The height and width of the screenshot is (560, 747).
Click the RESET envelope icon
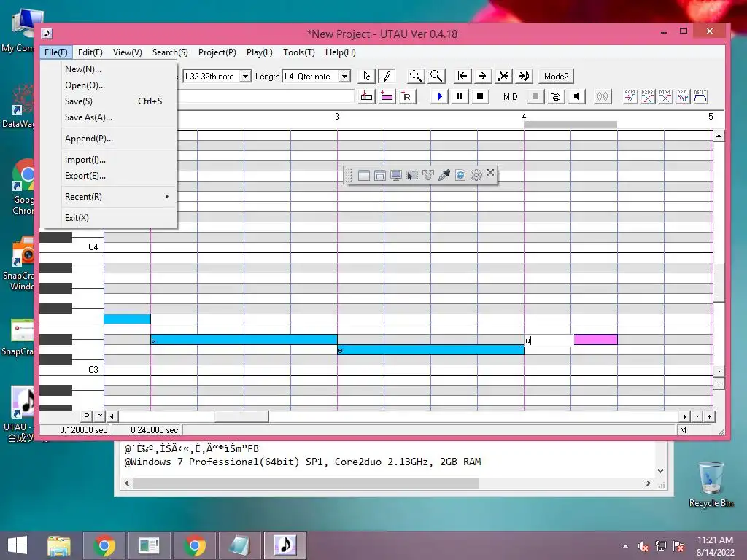click(x=701, y=97)
